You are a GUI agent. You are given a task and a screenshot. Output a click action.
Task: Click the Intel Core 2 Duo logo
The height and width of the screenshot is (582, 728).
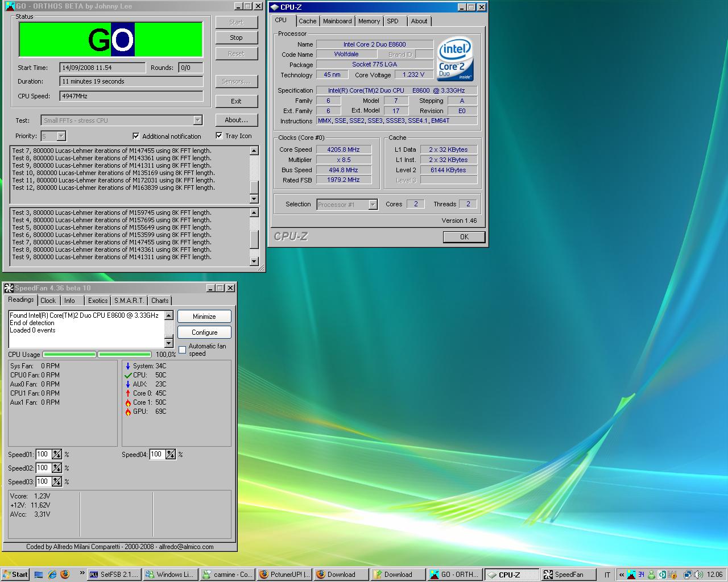(x=456, y=60)
